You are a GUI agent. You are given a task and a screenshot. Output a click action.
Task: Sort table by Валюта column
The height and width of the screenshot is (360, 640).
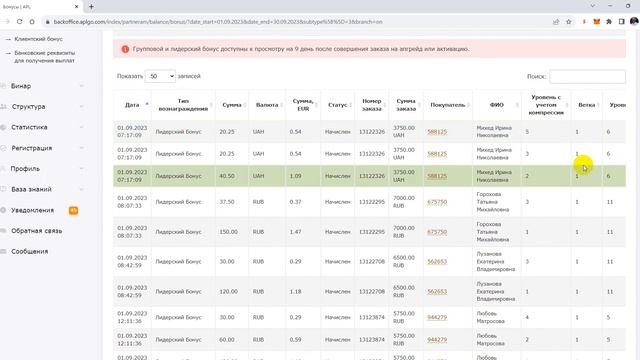[x=267, y=105]
